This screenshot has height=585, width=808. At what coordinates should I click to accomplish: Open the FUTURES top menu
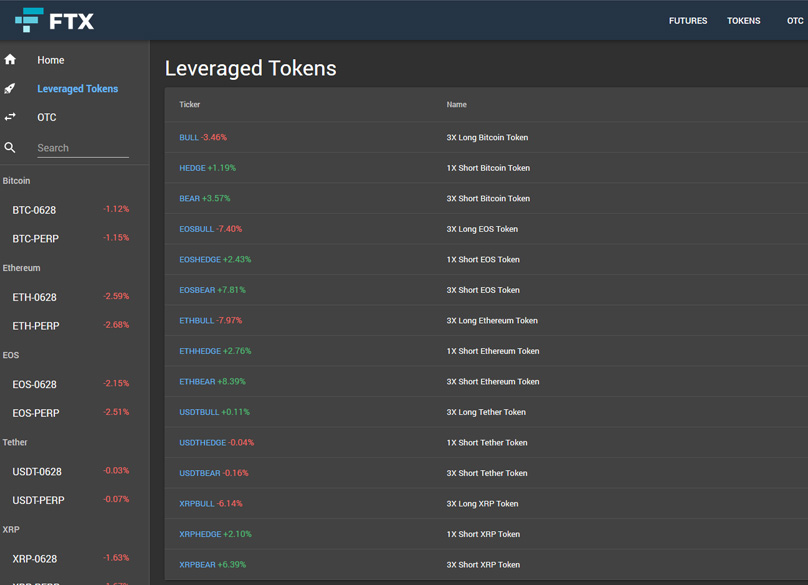(x=687, y=21)
